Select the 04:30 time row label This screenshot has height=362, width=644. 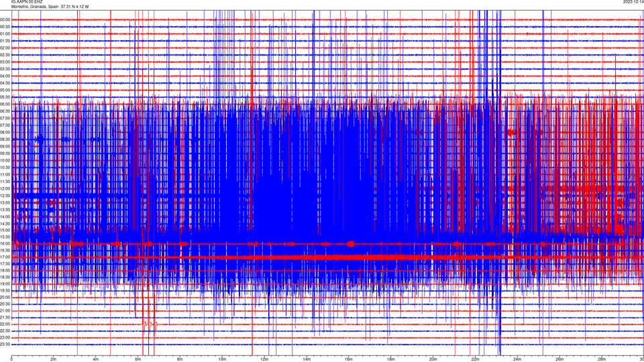pos(5,83)
